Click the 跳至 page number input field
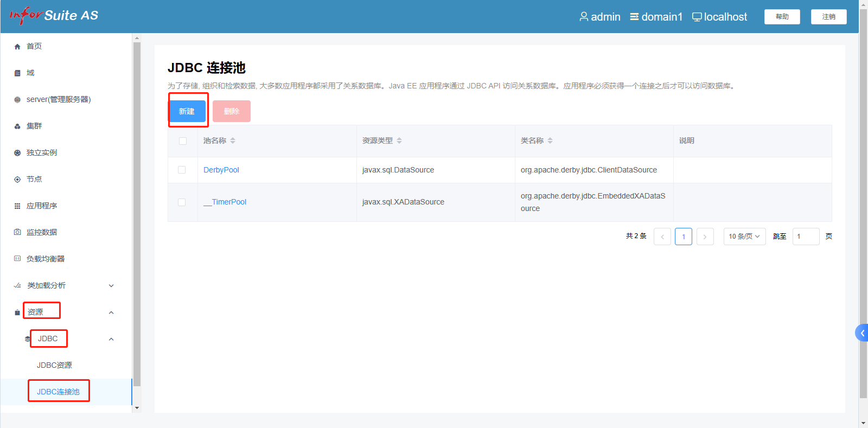Viewport: 868px width, 428px height. click(x=806, y=237)
